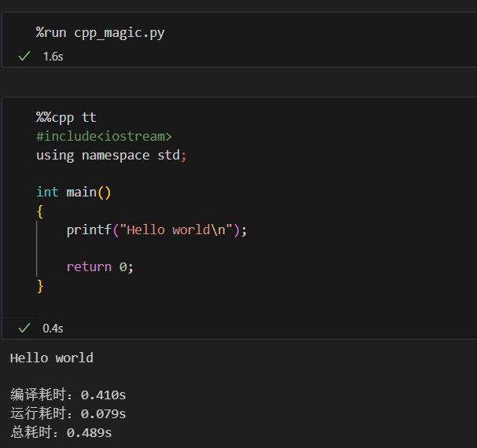Screen dimensions: 477x448
Task: Click the %%cpp tt magic line
Action: 66,118
